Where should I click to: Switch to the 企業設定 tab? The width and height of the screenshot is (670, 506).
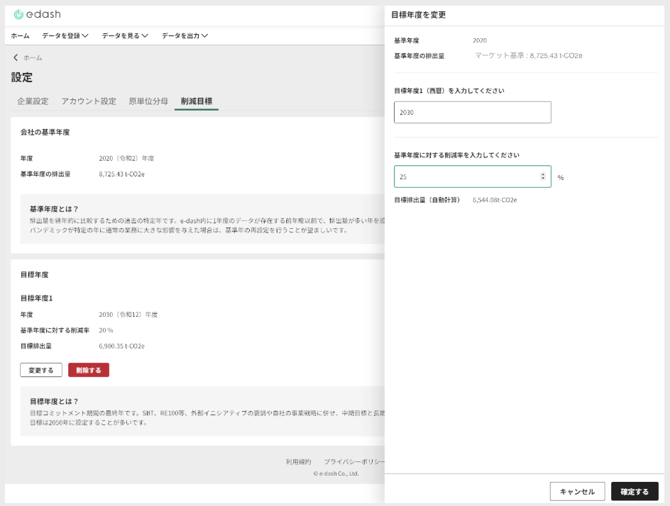point(33,101)
